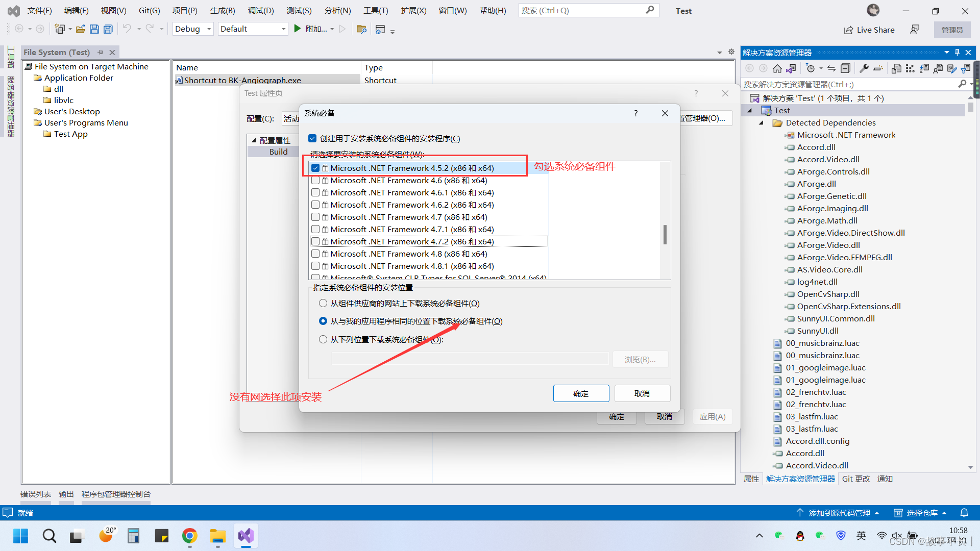The height and width of the screenshot is (551, 980).
Task: Collapse Detected Dependencies node
Action: point(761,123)
